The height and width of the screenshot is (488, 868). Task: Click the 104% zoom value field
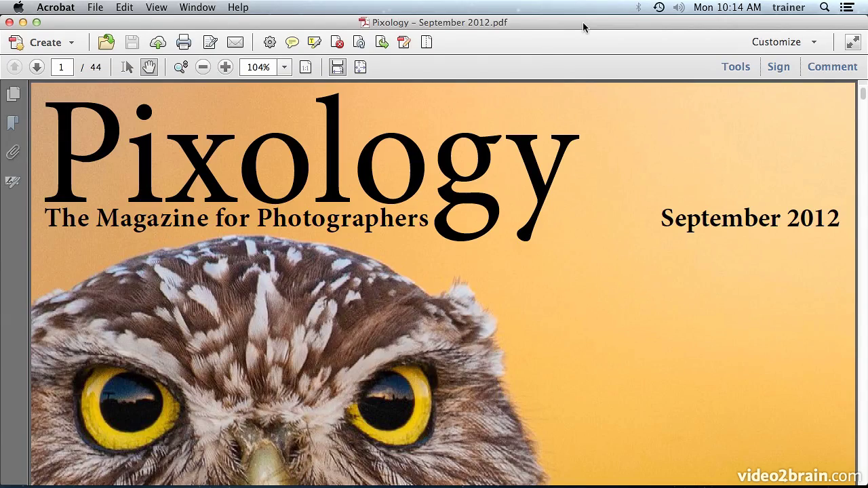click(258, 67)
